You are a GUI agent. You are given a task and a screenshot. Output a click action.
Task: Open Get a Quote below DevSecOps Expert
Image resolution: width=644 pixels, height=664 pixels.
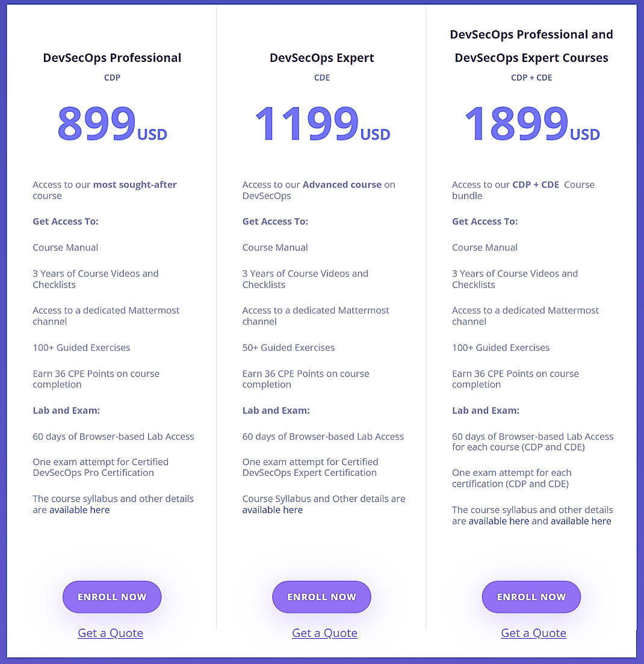324,633
